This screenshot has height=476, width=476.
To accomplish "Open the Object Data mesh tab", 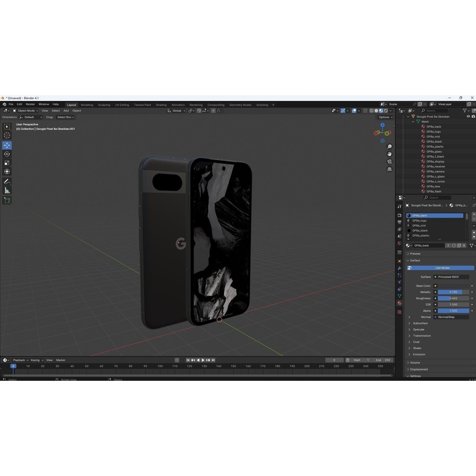I will pos(399,296).
